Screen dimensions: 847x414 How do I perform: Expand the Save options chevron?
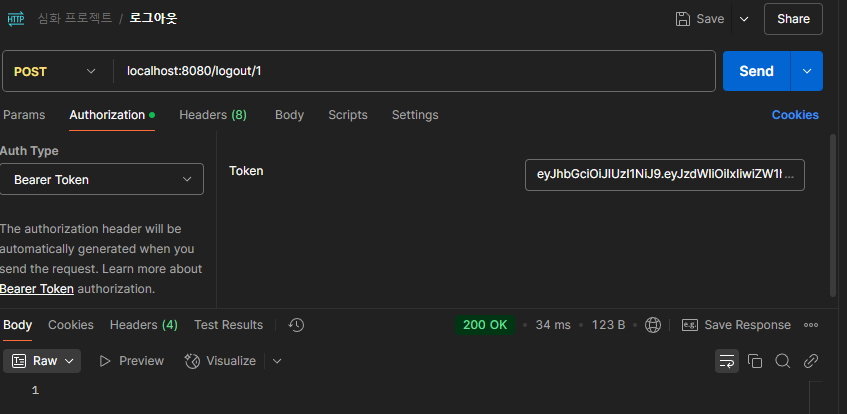click(744, 19)
